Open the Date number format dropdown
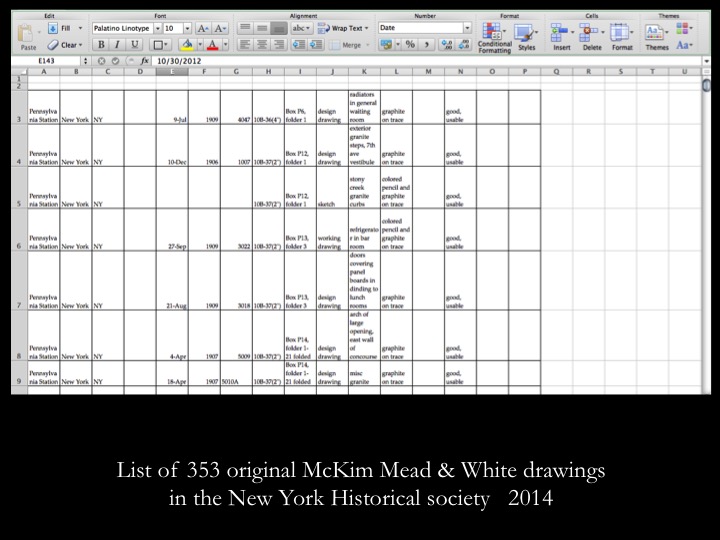The image size is (720, 540). pos(467,28)
